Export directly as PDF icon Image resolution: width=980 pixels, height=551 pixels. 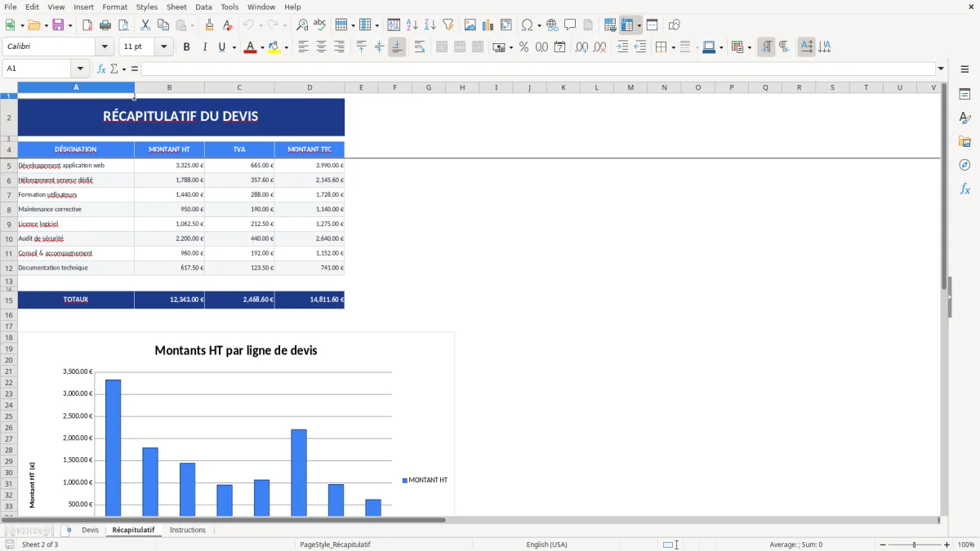[87, 25]
